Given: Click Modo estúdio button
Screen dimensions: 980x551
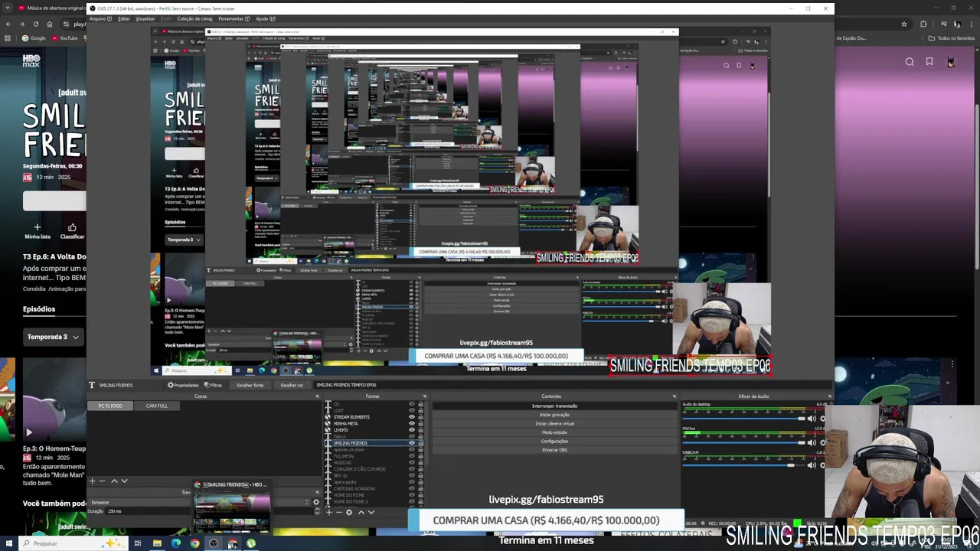Looking at the screenshot, I should pos(554,432).
